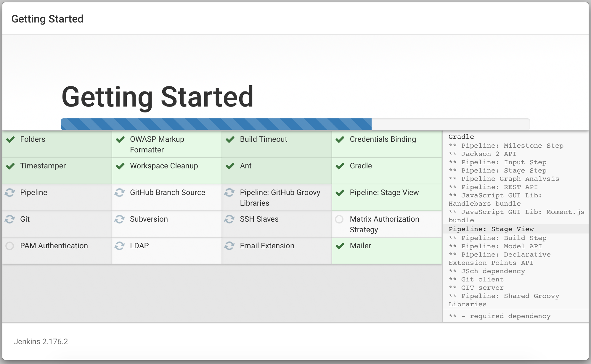
Task: Click the Pipeline: Stage Step log line
Action: coord(497,170)
